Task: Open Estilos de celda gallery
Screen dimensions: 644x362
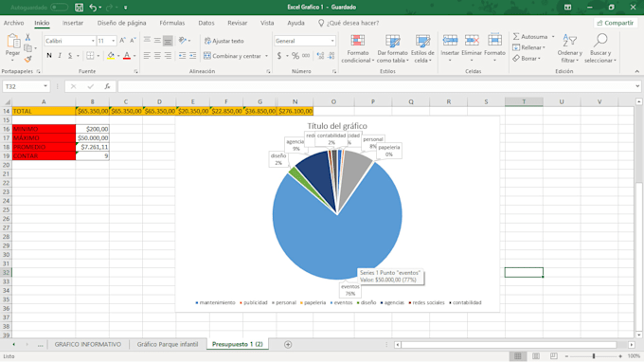Action: coord(422,48)
